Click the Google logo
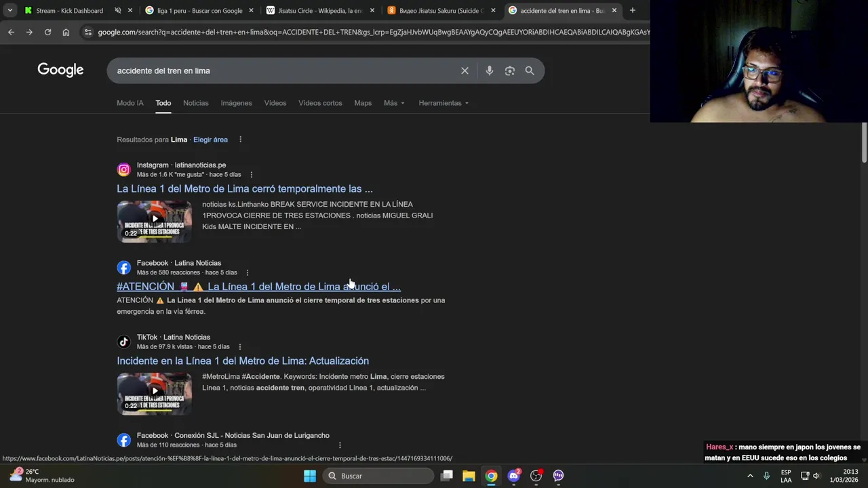 60,70
